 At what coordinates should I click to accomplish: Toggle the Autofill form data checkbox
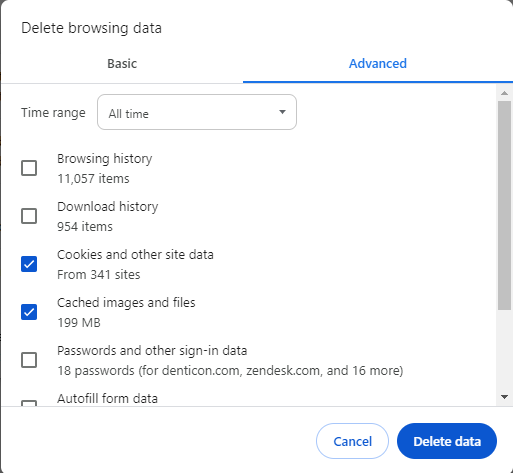tap(29, 403)
